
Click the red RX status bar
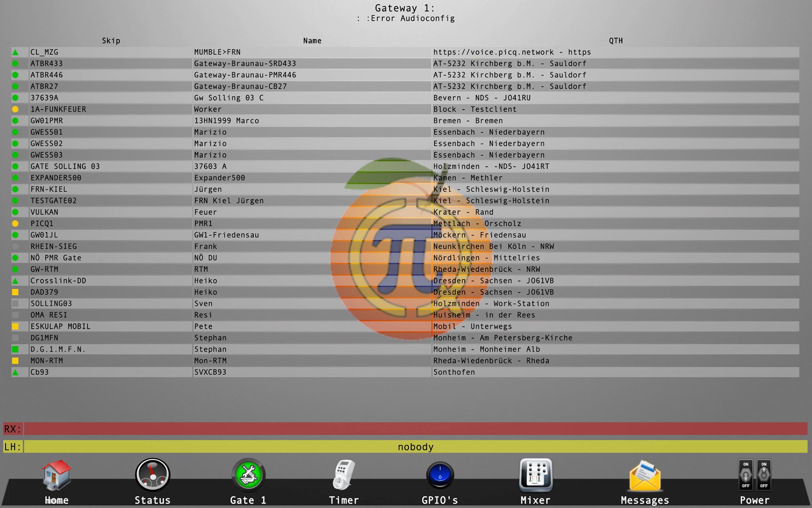tap(416, 429)
